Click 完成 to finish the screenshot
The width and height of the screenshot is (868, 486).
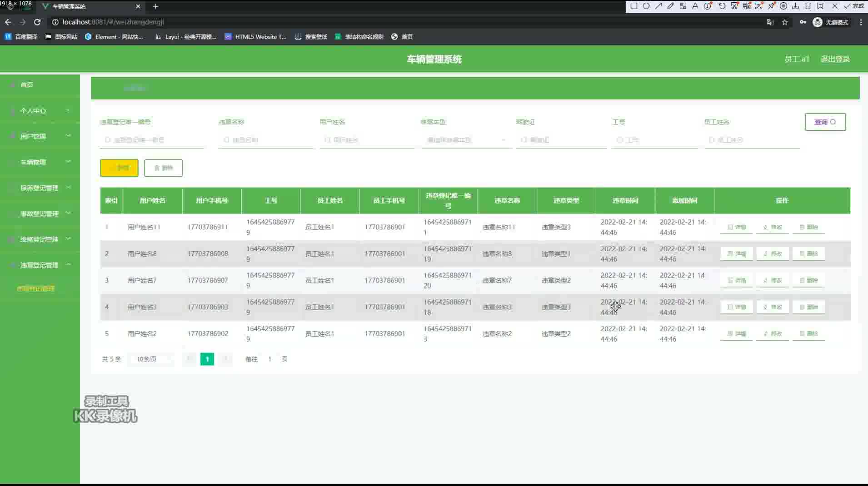(x=854, y=6)
